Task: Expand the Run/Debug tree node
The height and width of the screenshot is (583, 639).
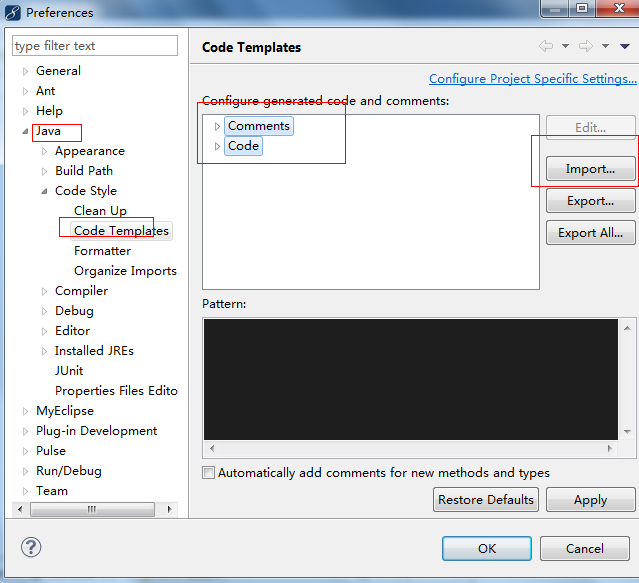Action: point(25,471)
